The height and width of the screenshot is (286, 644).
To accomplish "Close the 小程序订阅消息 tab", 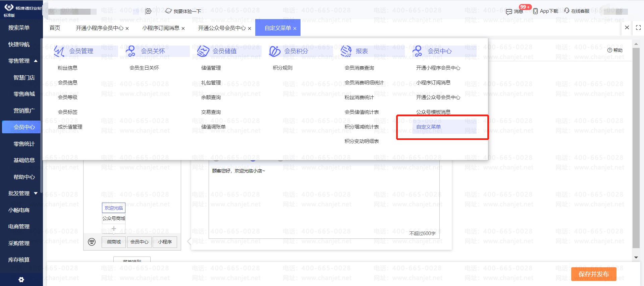I will tap(183, 28).
